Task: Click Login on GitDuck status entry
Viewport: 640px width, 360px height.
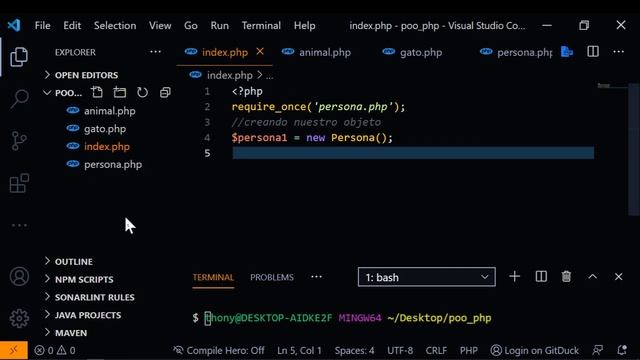Action: click(x=534, y=350)
